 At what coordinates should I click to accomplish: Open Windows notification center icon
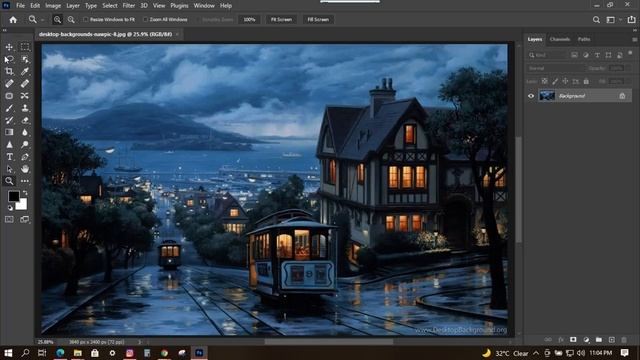pyautogui.click(x=625, y=353)
